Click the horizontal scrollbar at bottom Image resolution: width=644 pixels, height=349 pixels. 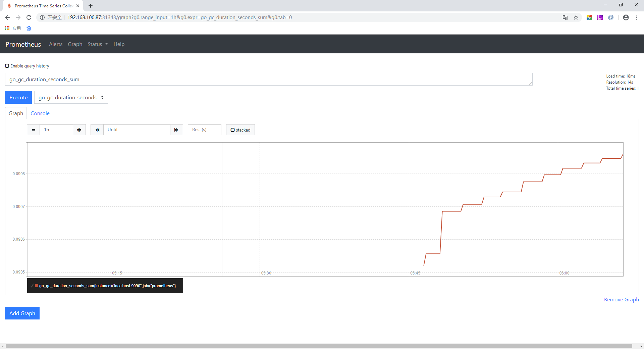[x=319, y=346]
